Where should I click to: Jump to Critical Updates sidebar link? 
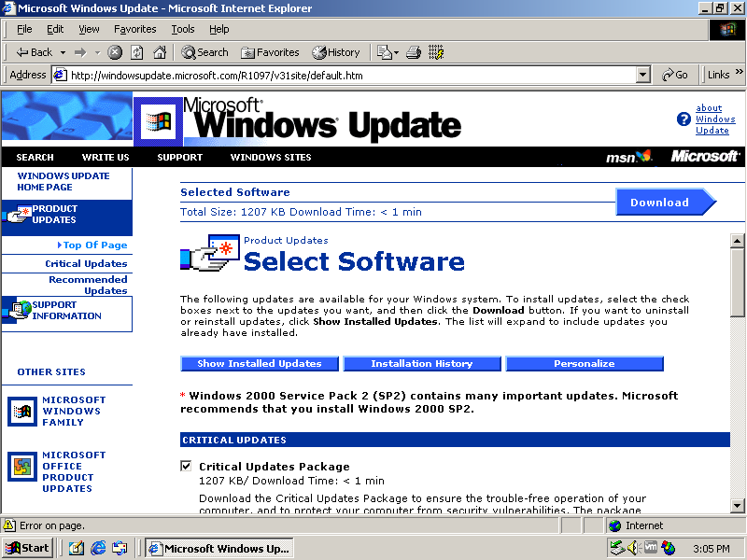click(86, 263)
